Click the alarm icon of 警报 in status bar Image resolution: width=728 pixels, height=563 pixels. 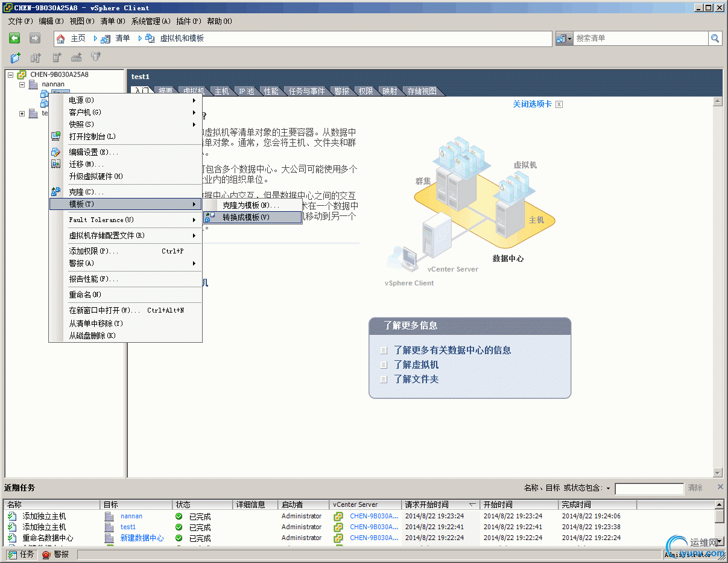tap(46, 555)
